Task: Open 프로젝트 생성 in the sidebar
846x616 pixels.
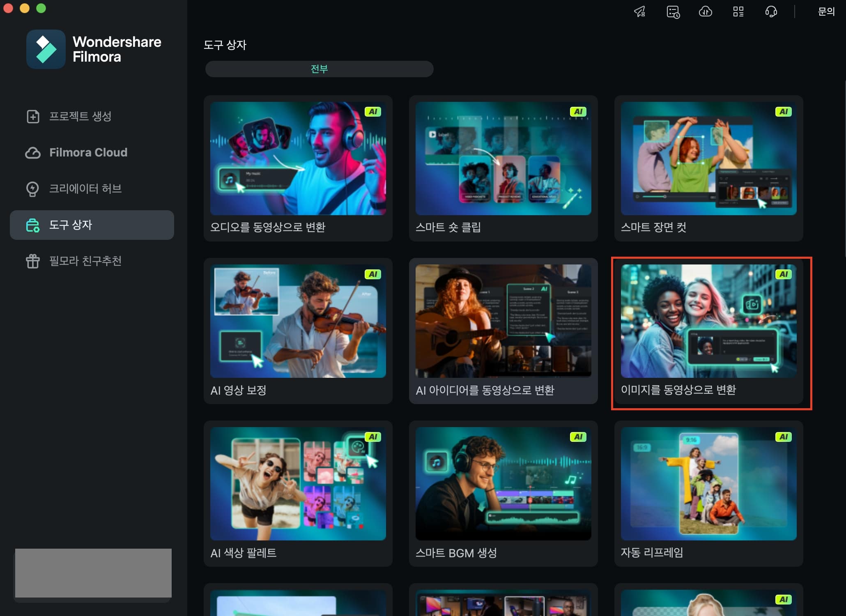Action: click(x=92, y=116)
